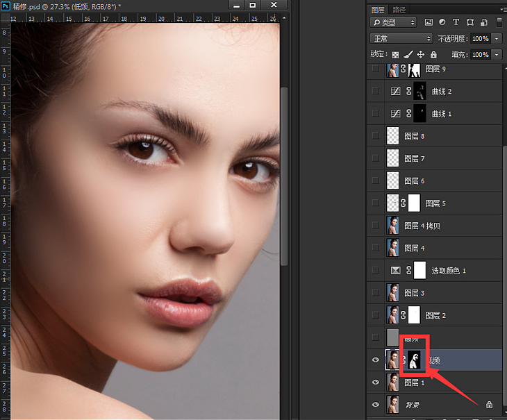Click the adjustment layer filter icon

point(442,23)
